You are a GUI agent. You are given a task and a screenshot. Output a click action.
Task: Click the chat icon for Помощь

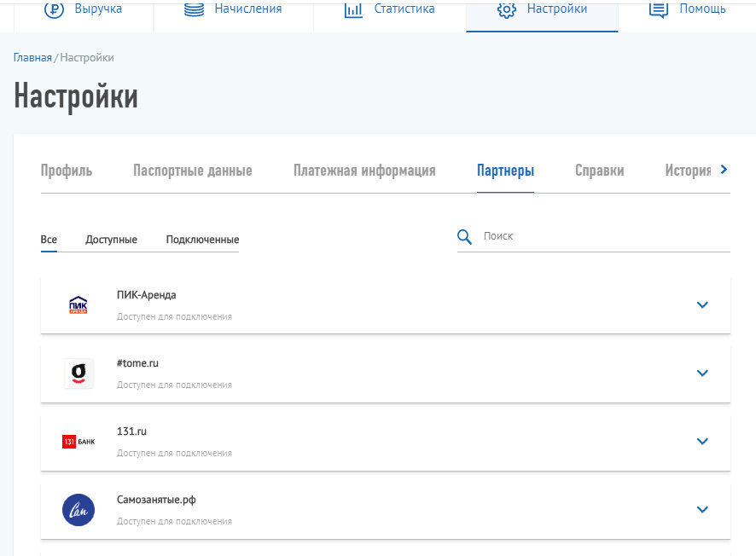(x=659, y=9)
